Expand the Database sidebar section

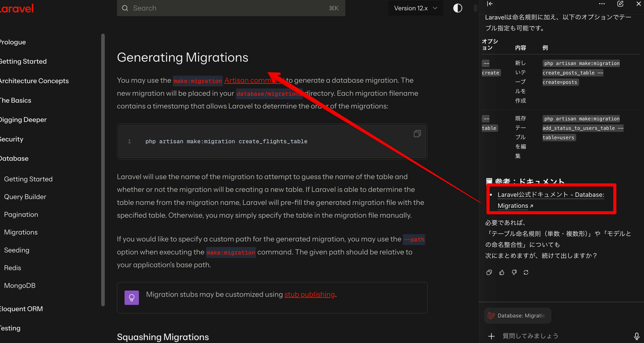(x=14, y=158)
